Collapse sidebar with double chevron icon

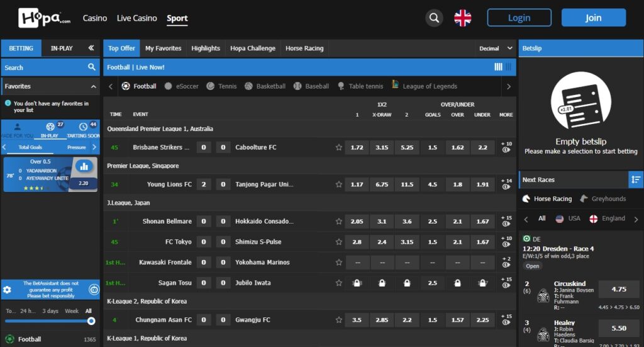(91, 48)
